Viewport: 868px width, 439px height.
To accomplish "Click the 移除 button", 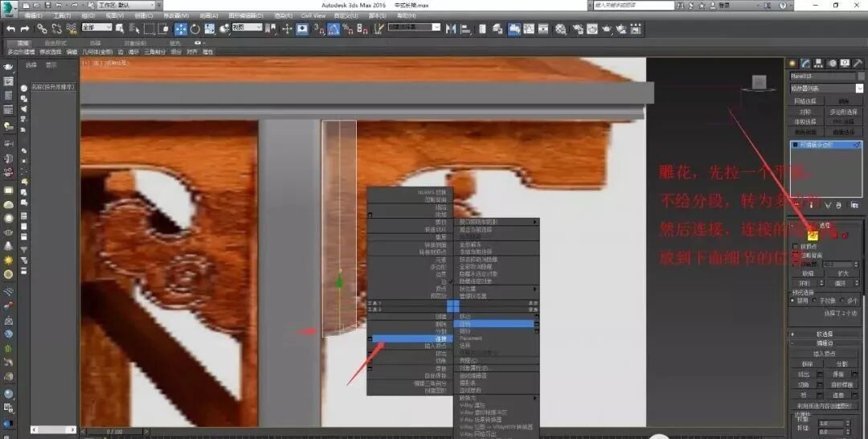I will (x=807, y=363).
